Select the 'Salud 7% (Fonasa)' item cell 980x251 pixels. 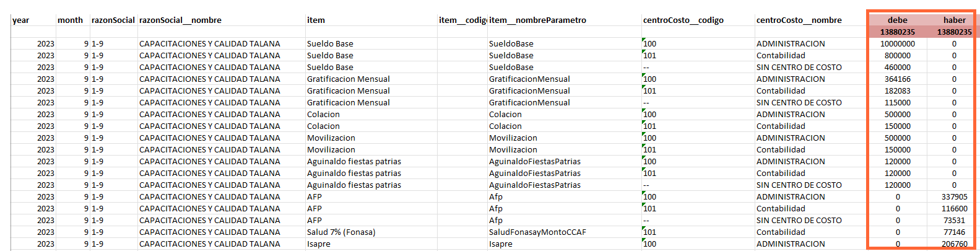click(x=371, y=232)
